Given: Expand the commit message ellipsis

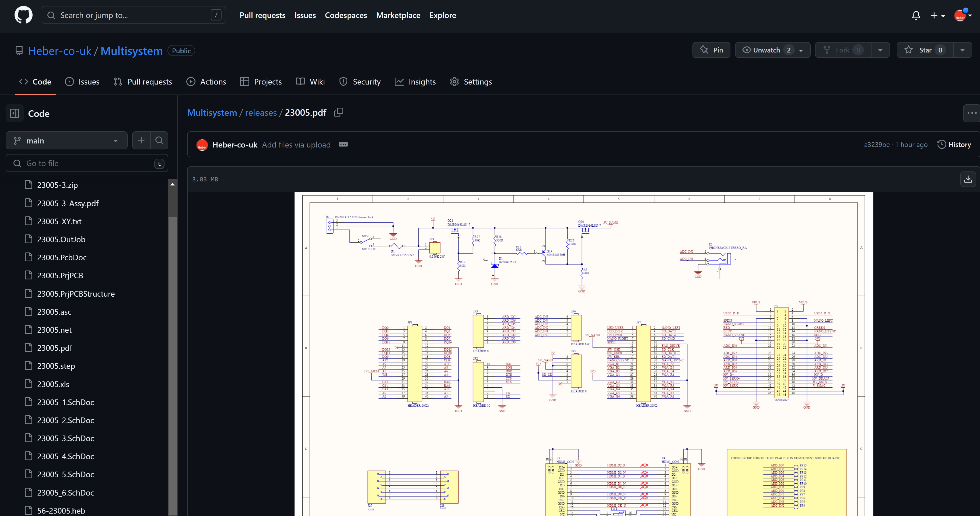Looking at the screenshot, I should pos(343,145).
